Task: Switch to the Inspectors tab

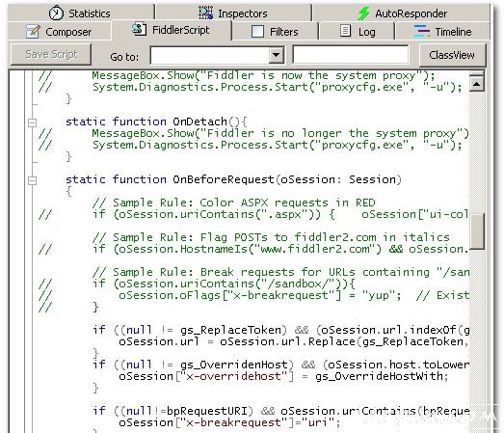Action: point(233,14)
